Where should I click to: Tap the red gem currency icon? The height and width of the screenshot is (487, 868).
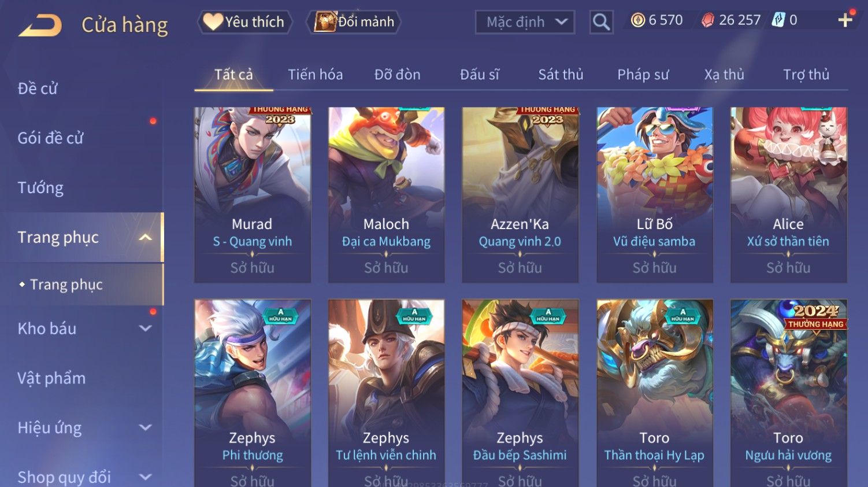click(x=707, y=21)
